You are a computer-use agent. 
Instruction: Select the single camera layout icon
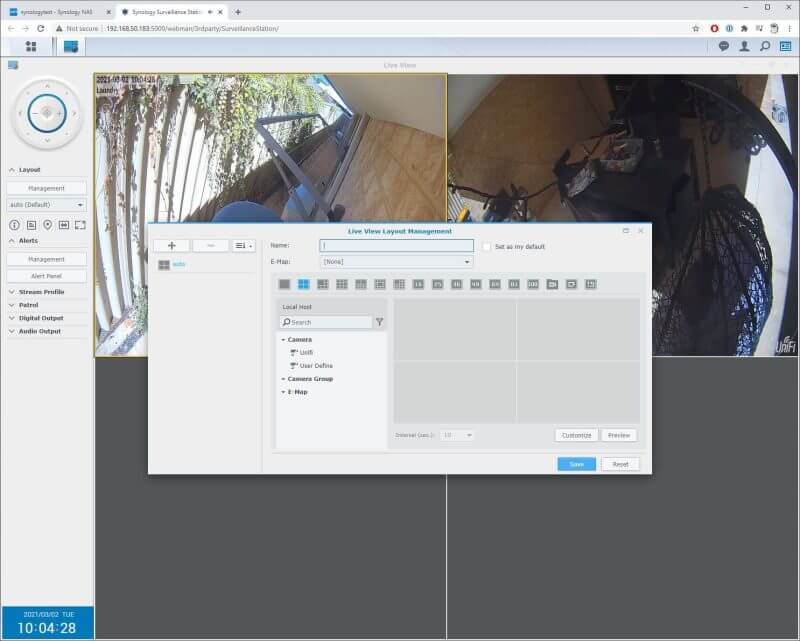(287, 285)
